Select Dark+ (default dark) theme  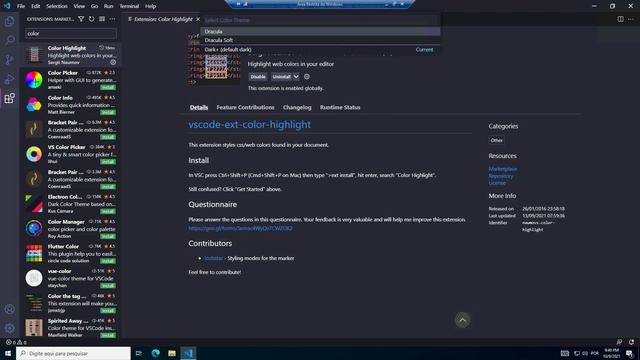point(320,49)
